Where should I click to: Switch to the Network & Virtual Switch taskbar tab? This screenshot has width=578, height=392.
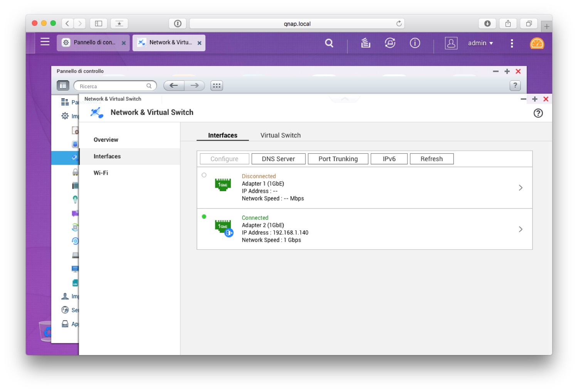(x=169, y=43)
